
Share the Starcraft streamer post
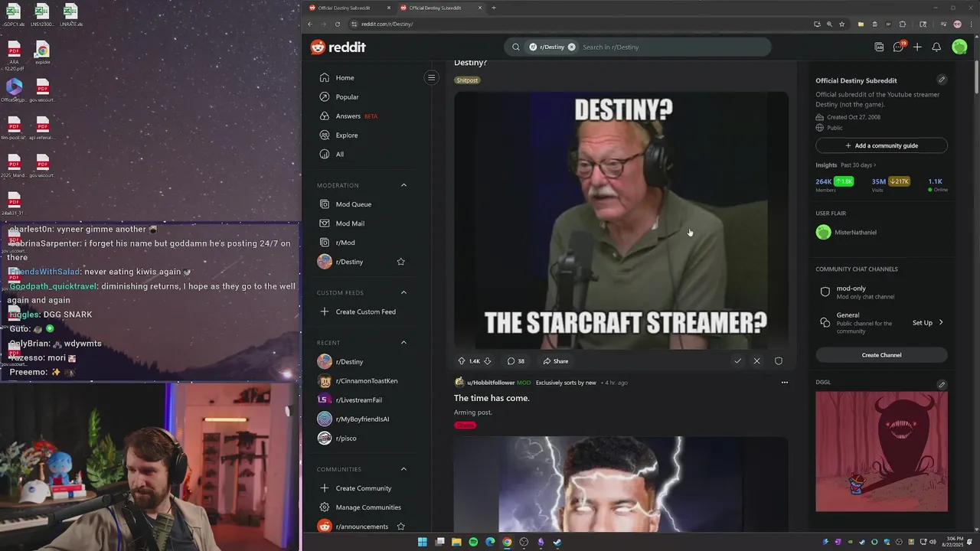[556, 361]
